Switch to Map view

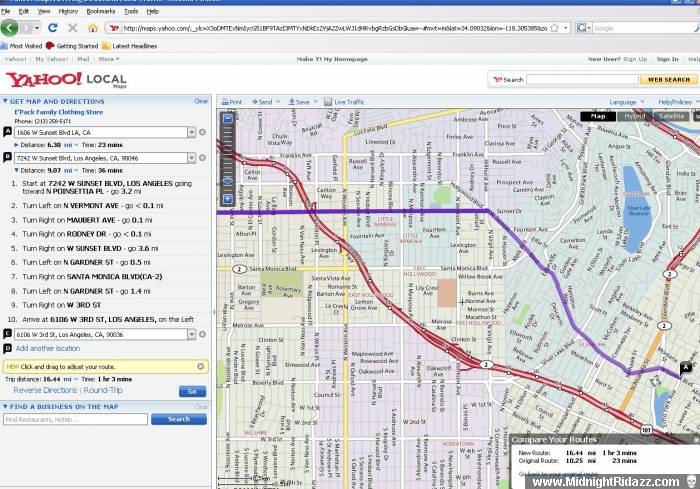point(598,116)
